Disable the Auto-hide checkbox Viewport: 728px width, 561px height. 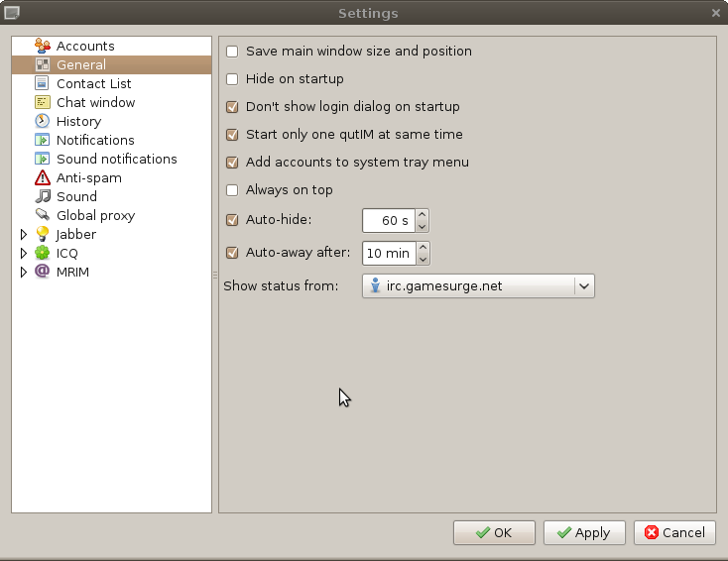(232, 220)
